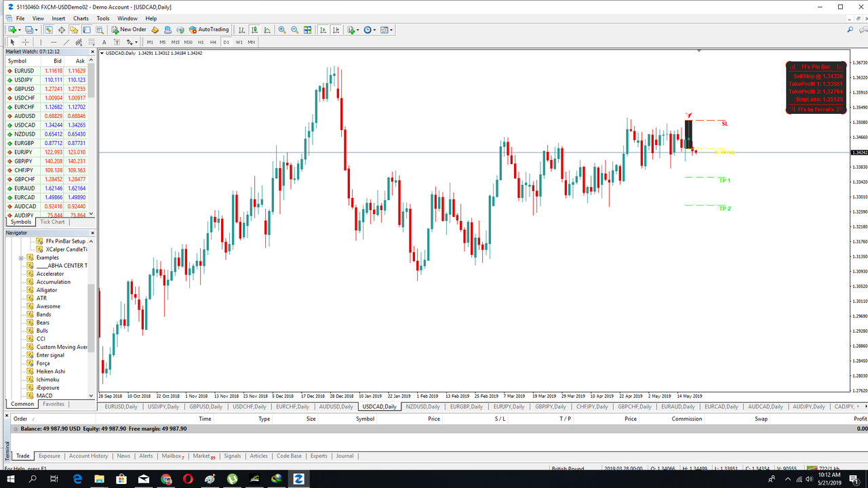Draw a horizontal line tool
The height and width of the screenshot is (488, 868).
point(54,42)
